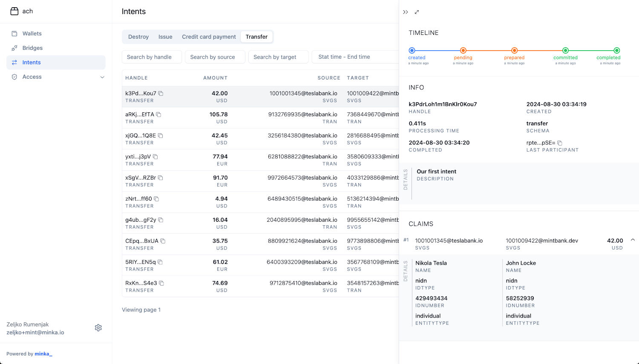Expand the Access menu chevron

(102, 77)
